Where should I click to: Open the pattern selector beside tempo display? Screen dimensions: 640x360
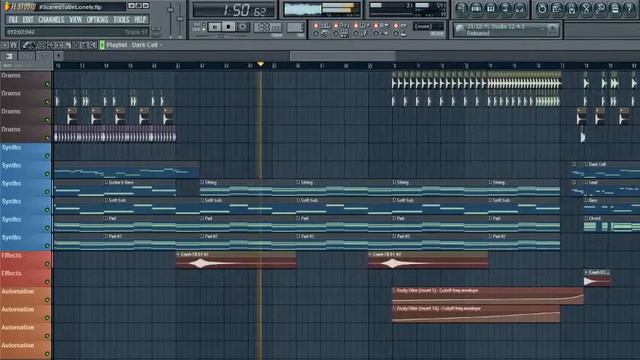click(295, 27)
